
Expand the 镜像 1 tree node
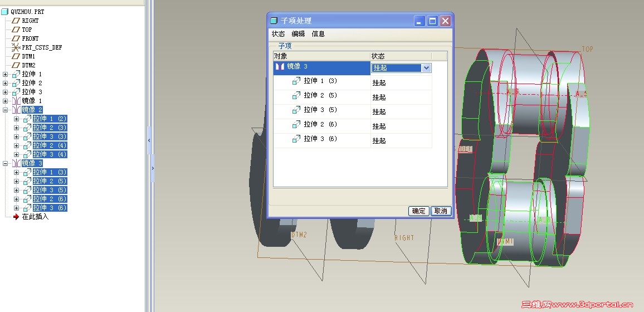[x=6, y=101]
